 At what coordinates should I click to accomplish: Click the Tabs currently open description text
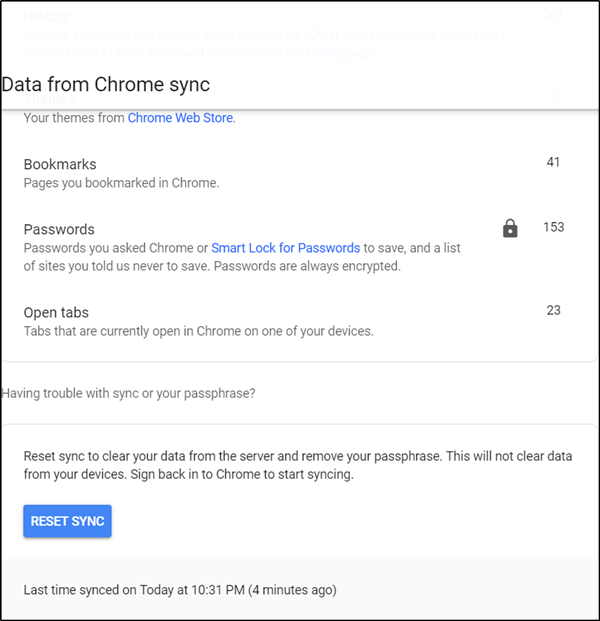tap(198, 331)
